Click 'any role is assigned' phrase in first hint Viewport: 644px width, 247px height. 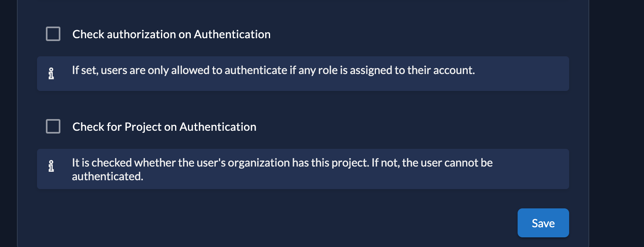coord(345,70)
